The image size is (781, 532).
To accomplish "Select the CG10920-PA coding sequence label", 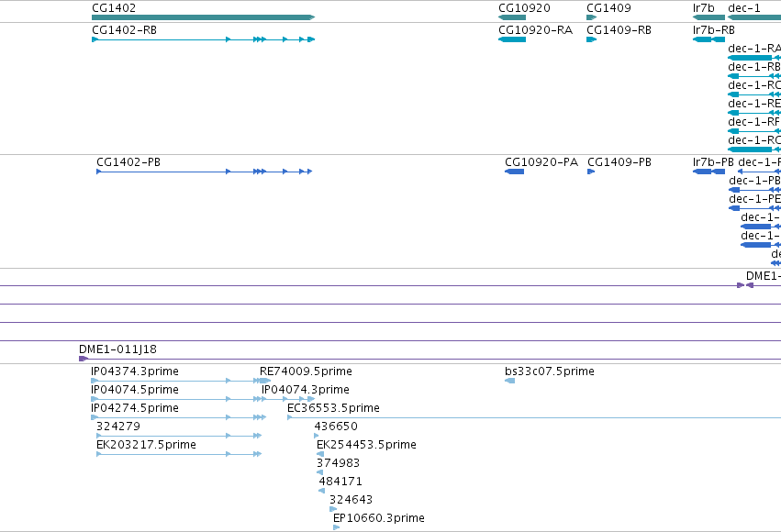I will pyautogui.click(x=541, y=162).
